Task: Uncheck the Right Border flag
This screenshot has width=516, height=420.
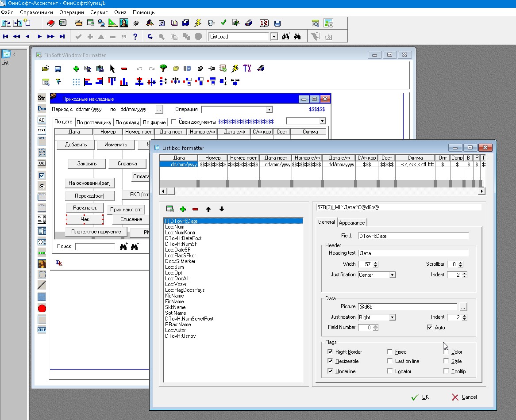Action: tap(330, 352)
